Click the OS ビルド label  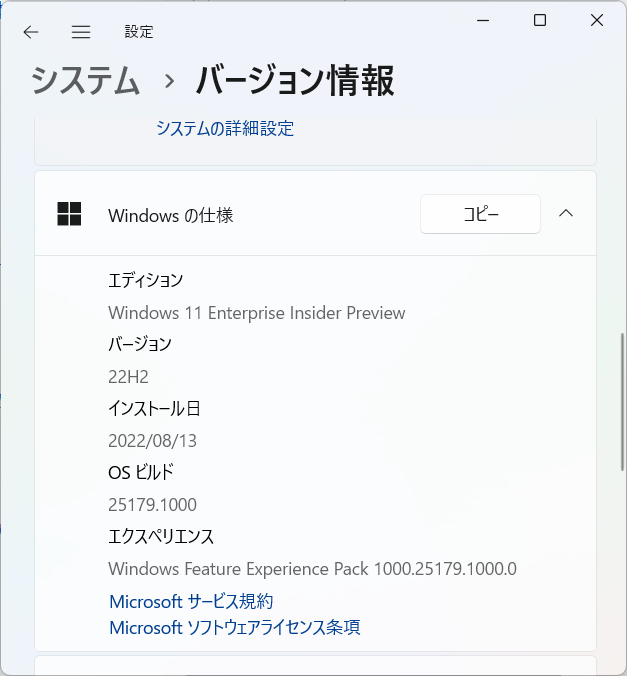[141, 472]
